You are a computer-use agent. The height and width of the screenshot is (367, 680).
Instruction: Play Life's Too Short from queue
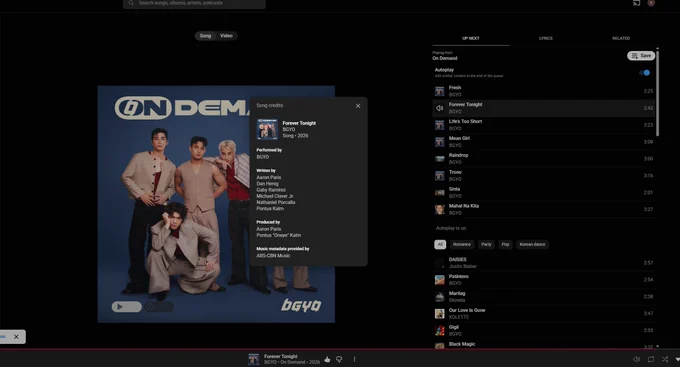(544, 125)
